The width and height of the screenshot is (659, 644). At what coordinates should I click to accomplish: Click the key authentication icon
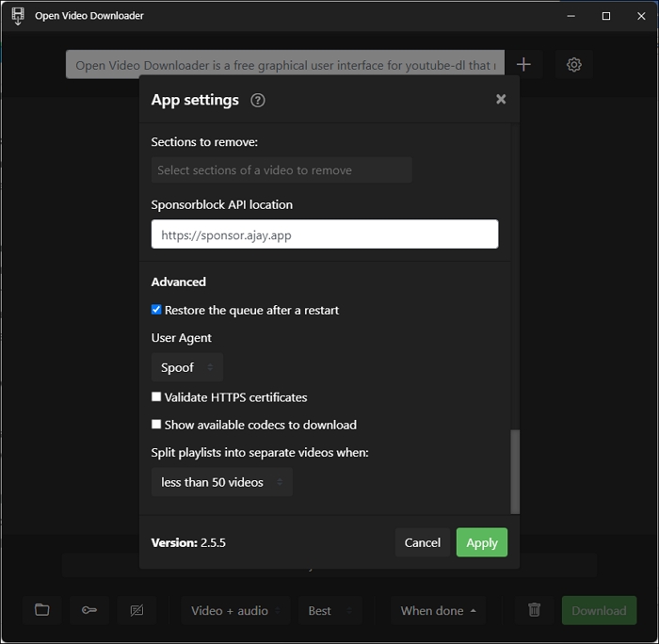[x=89, y=609]
